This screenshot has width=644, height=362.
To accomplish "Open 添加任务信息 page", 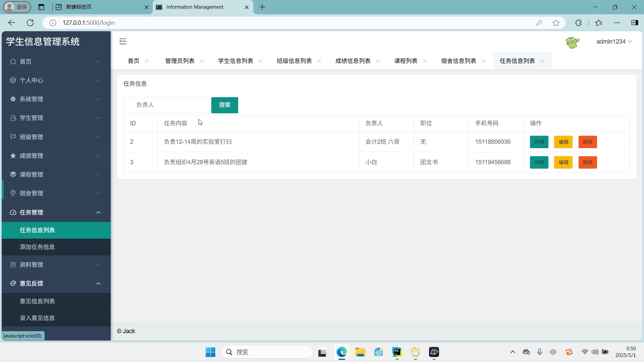I will point(37,247).
